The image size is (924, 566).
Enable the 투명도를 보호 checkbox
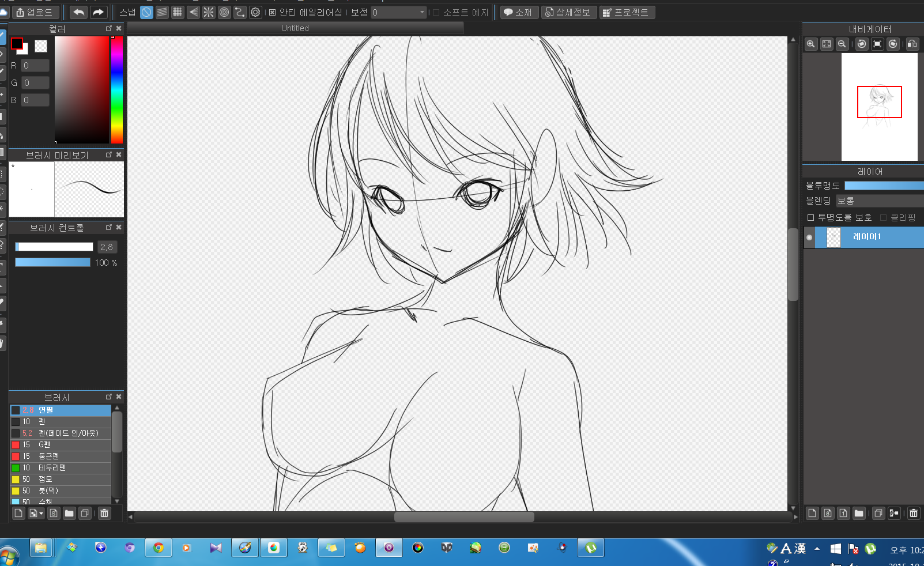point(810,217)
